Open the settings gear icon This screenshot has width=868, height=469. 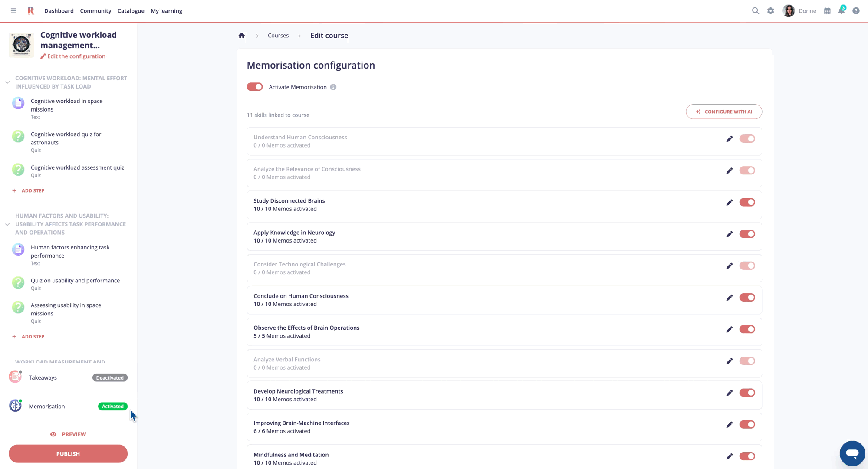coord(770,11)
